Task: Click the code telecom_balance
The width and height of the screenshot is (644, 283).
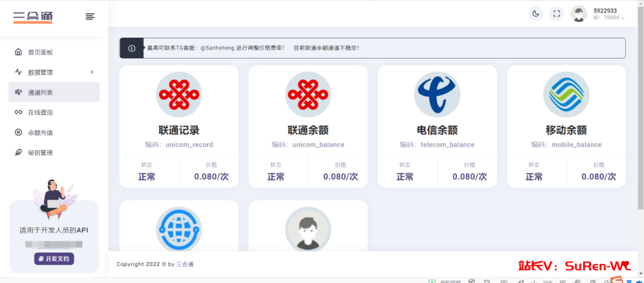Action: tap(448, 145)
